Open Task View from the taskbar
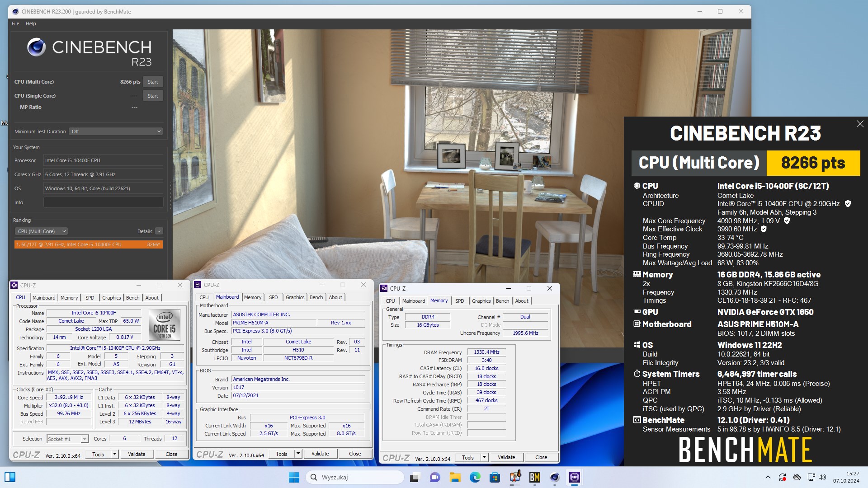This screenshot has height=488, width=868. pos(415,477)
